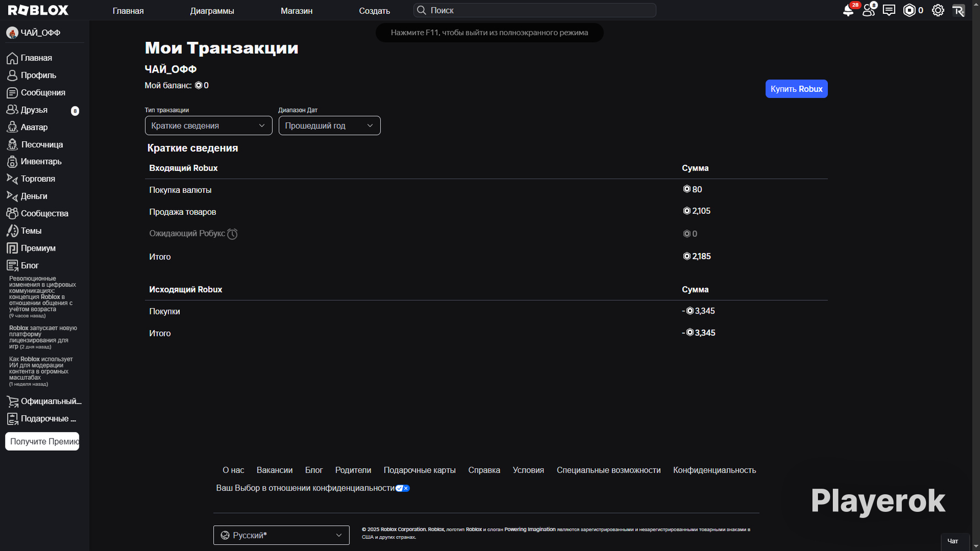This screenshot has height=551, width=980.
Task: Click the Деньги icon in sidebar
Action: point(12,196)
